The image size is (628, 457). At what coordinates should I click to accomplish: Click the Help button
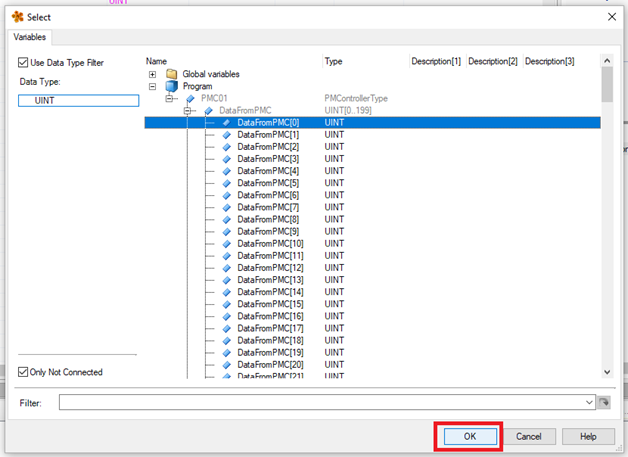tap(588, 437)
